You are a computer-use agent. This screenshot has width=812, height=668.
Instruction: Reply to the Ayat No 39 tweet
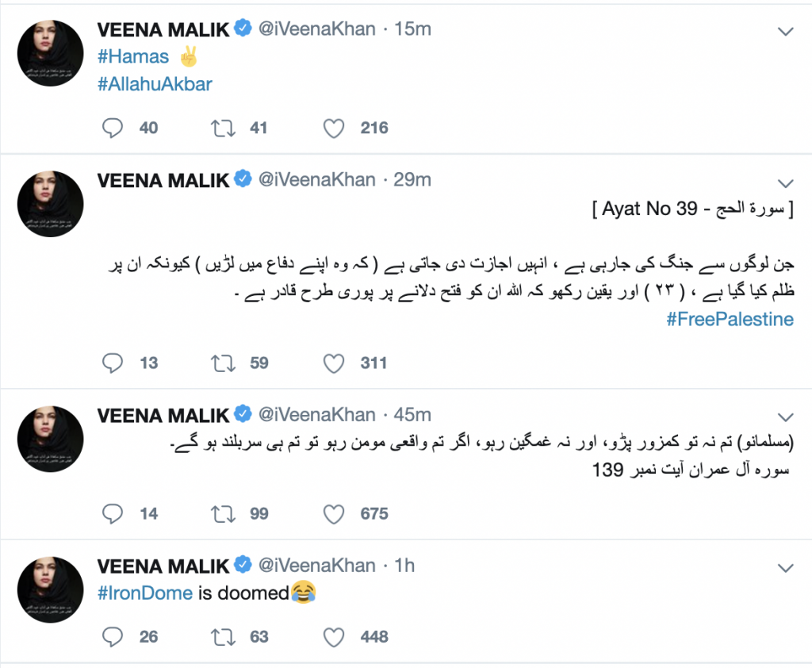pyautogui.click(x=114, y=363)
